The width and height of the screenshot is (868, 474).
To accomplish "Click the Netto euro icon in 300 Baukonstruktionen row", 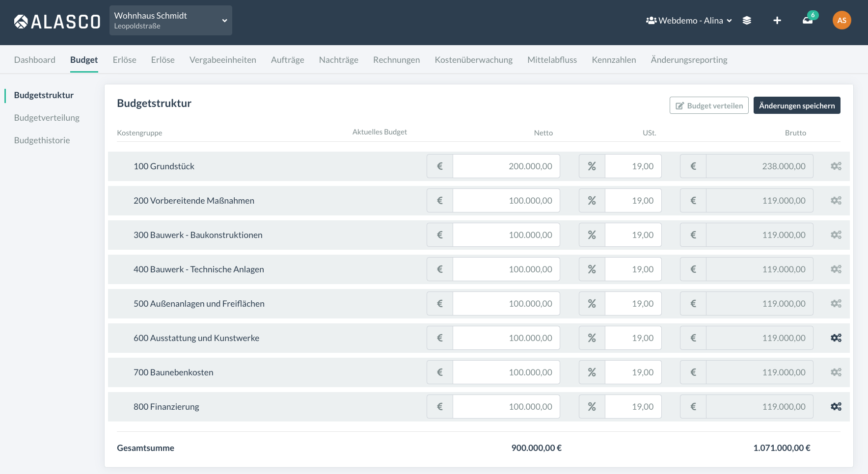I will click(440, 235).
